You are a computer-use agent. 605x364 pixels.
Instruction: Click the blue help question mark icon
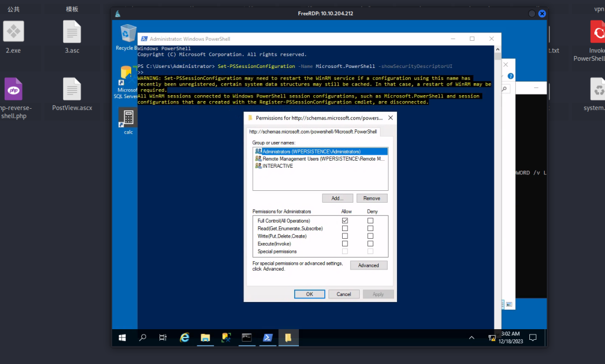pos(510,76)
